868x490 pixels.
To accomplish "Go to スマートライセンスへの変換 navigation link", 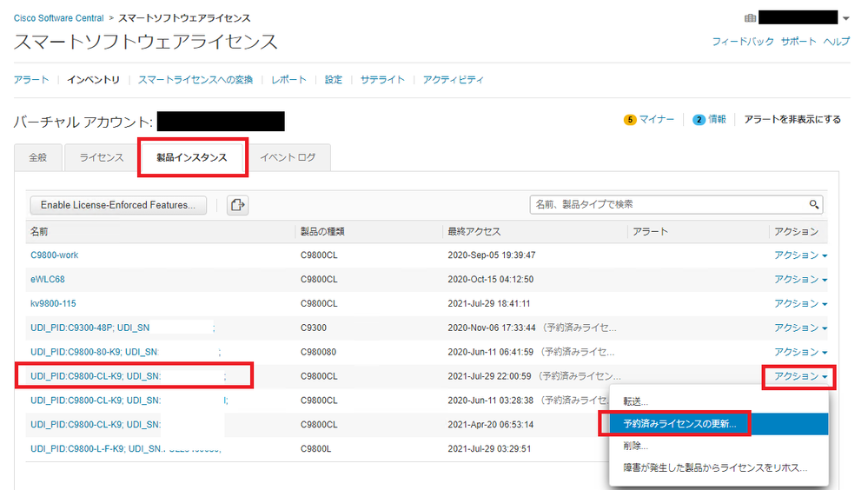I will [195, 80].
